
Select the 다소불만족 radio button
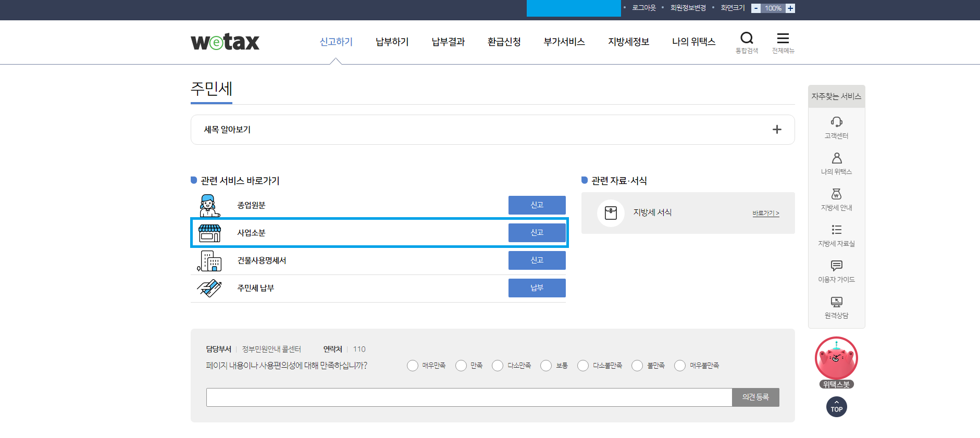coord(583,366)
